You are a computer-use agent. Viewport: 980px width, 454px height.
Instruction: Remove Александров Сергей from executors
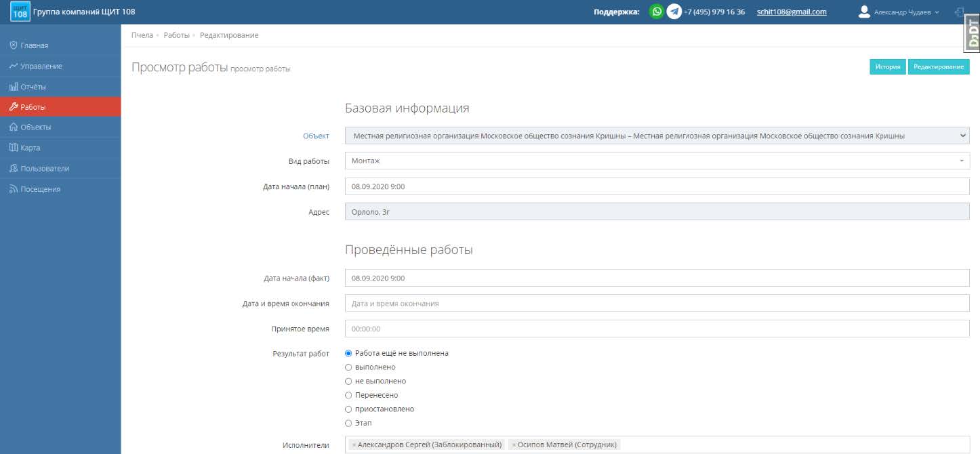coord(354,445)
